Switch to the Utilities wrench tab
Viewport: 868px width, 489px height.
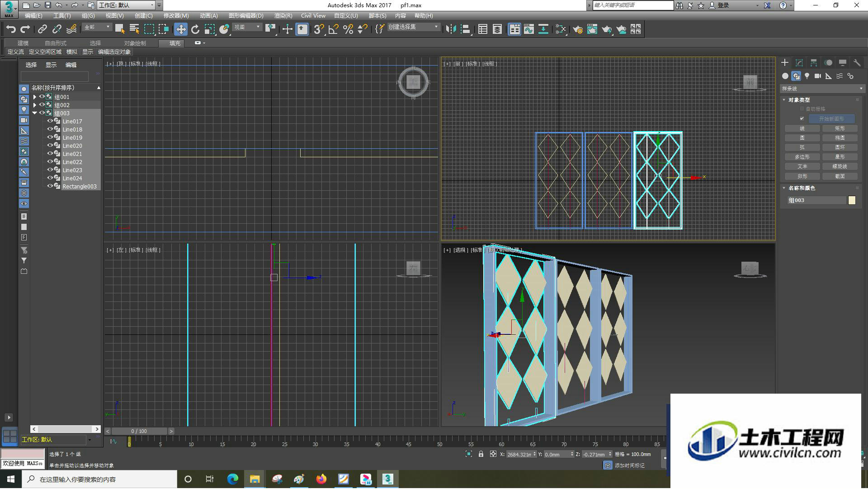[857, 63]
